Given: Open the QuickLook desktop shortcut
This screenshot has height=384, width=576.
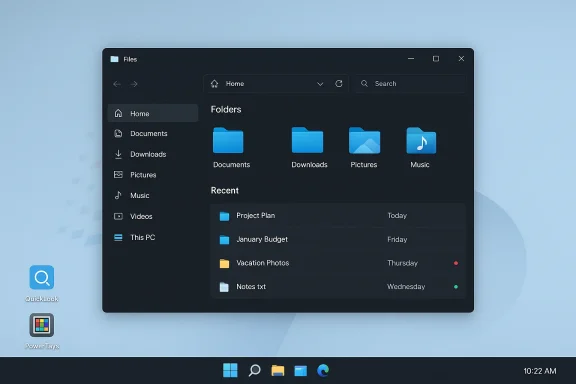Looking at the screenshot, I should (42, 283).
